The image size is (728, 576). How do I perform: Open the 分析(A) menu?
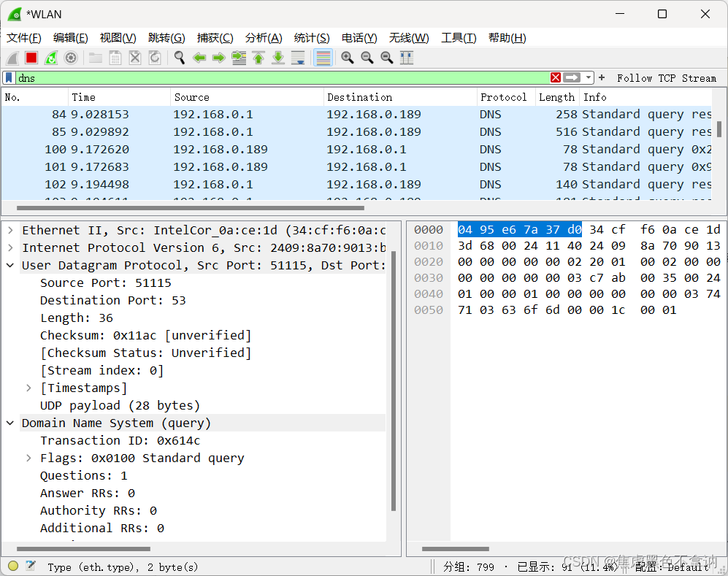tap(264, 38)
